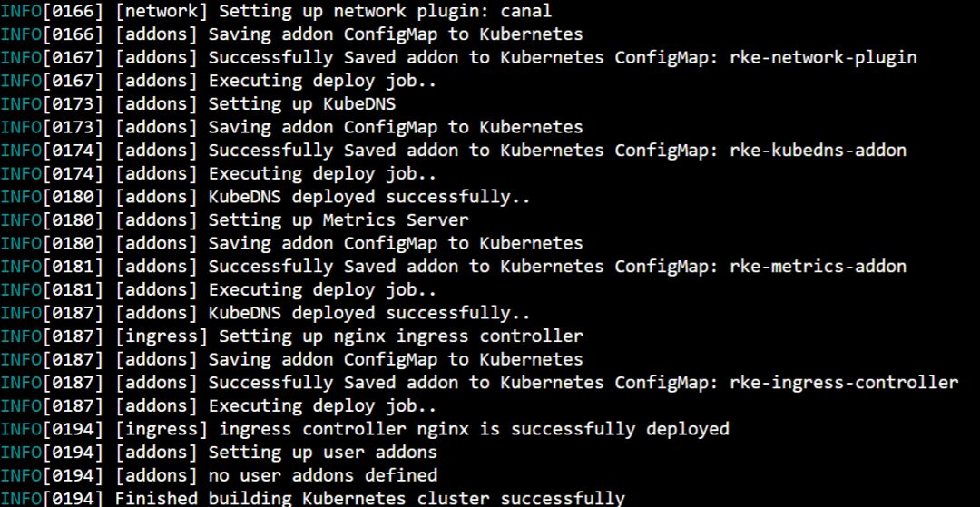Screen dimensions: 980x507
Task: Click the 'rke-kubedns-addon' ConfigMap name
Action: click(x=818, y=151)
